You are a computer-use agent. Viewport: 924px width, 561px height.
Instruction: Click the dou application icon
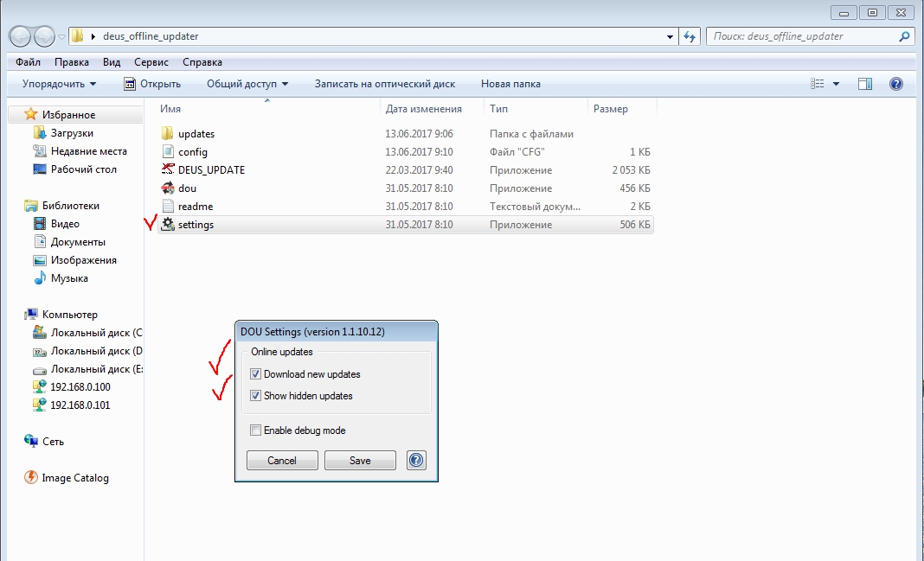[169, 188]
